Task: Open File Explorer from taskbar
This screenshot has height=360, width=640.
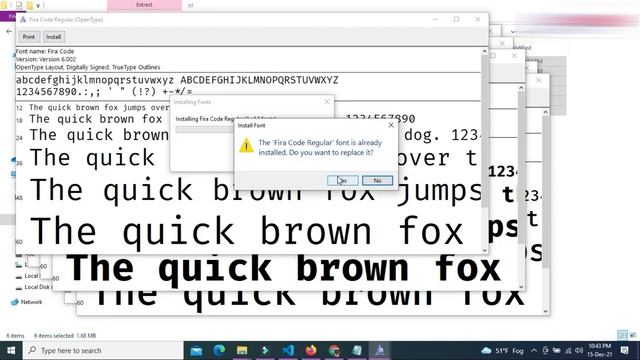Action: 242,351
